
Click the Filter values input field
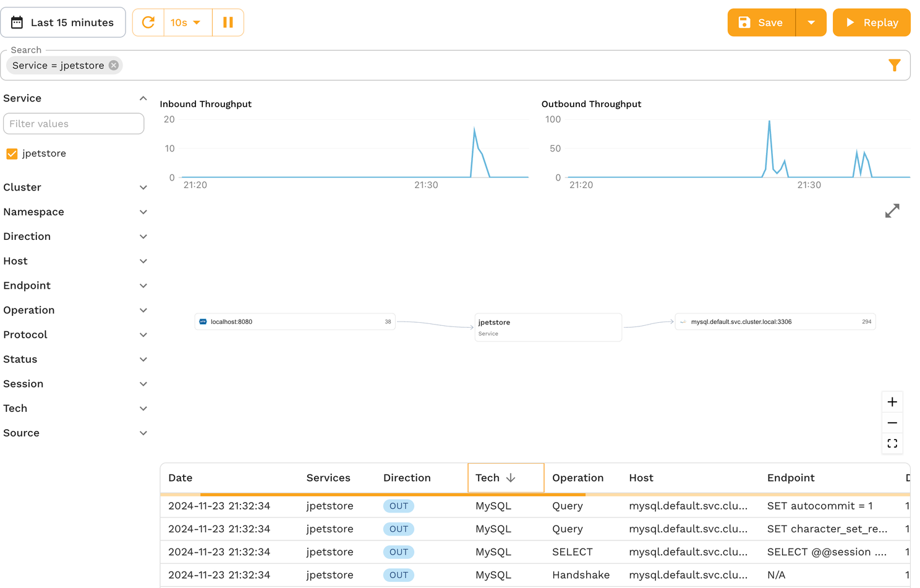74,124
